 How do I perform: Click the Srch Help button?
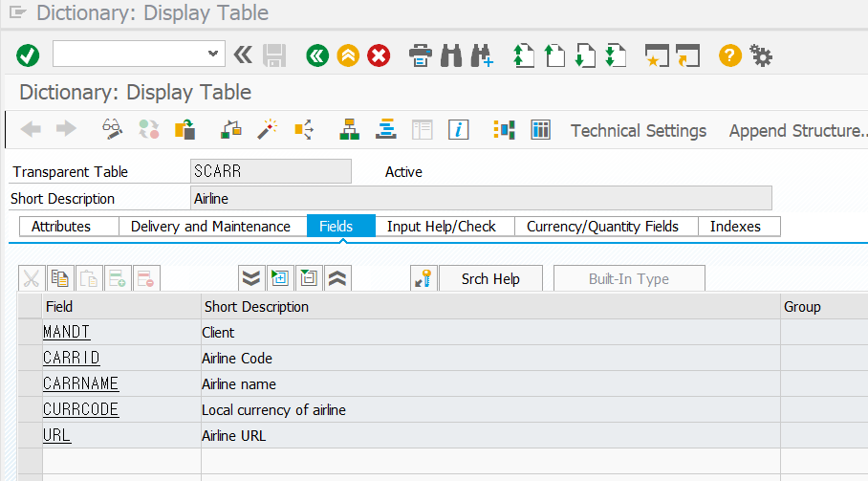(x=490, y=278)
